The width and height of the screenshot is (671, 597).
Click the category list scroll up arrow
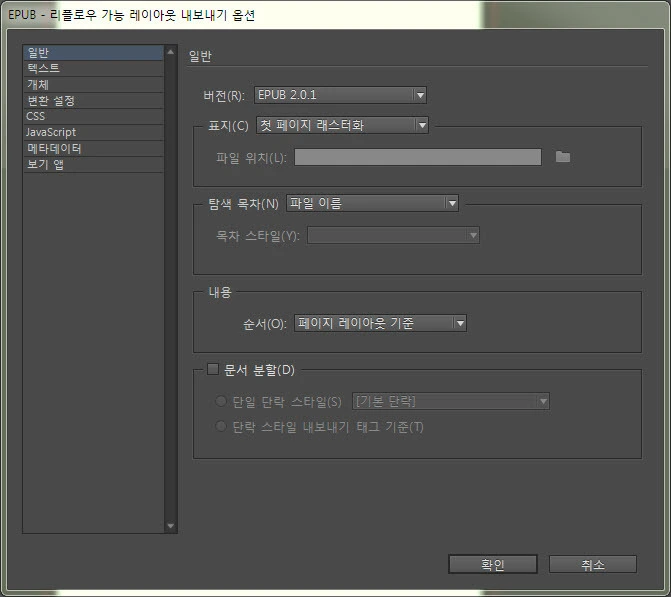pos(170,52)
